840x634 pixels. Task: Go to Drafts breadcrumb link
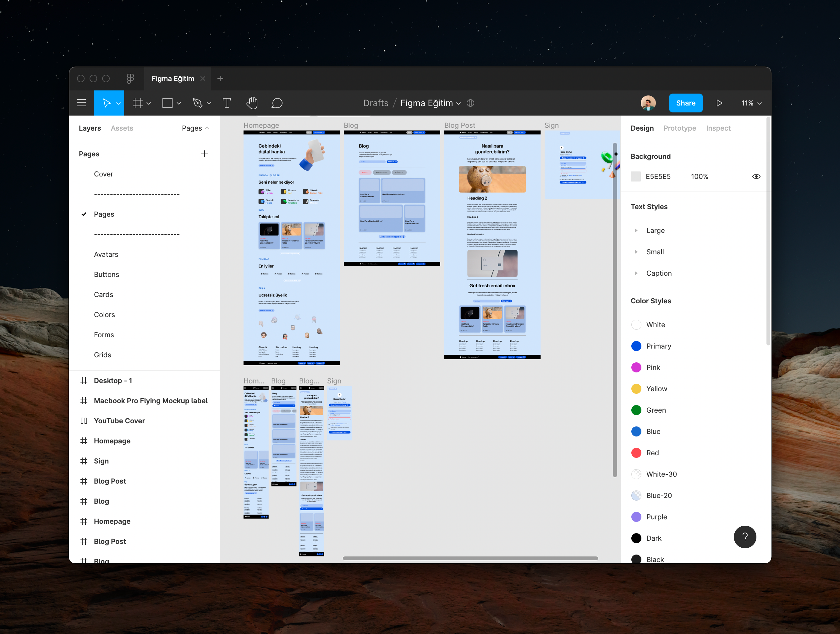(376, 103)
